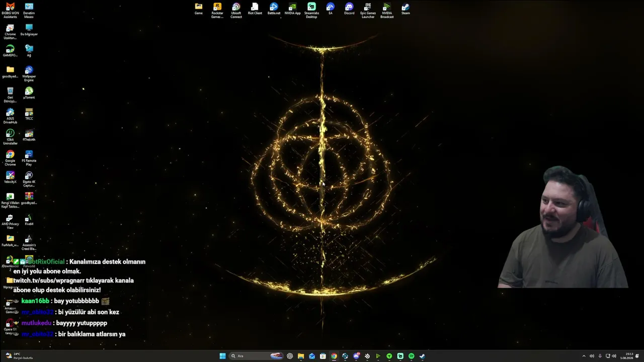Open the Windows Start menu

point(222,356)
